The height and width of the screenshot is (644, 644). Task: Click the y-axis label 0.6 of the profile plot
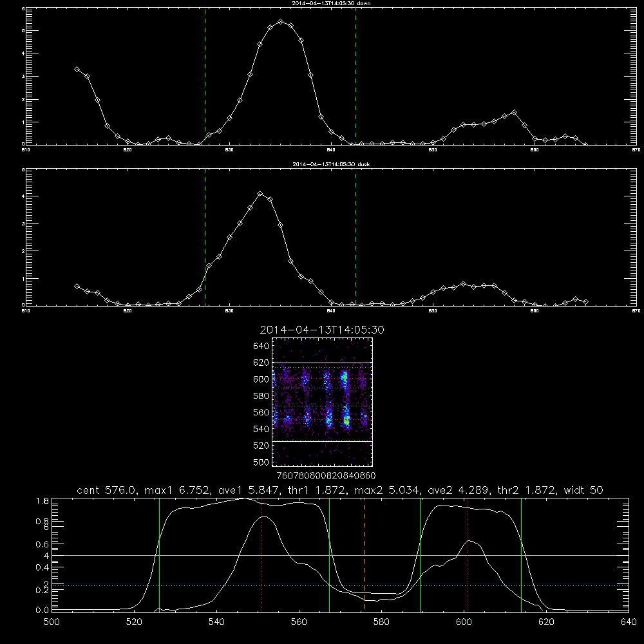pos(42,545)
